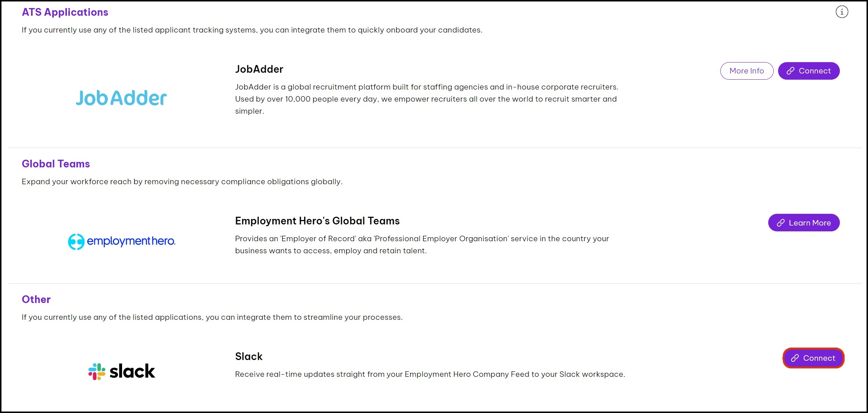Click the Employment Hero logo
The height and width of the screenshot is (413, 868).
point(121,241)
